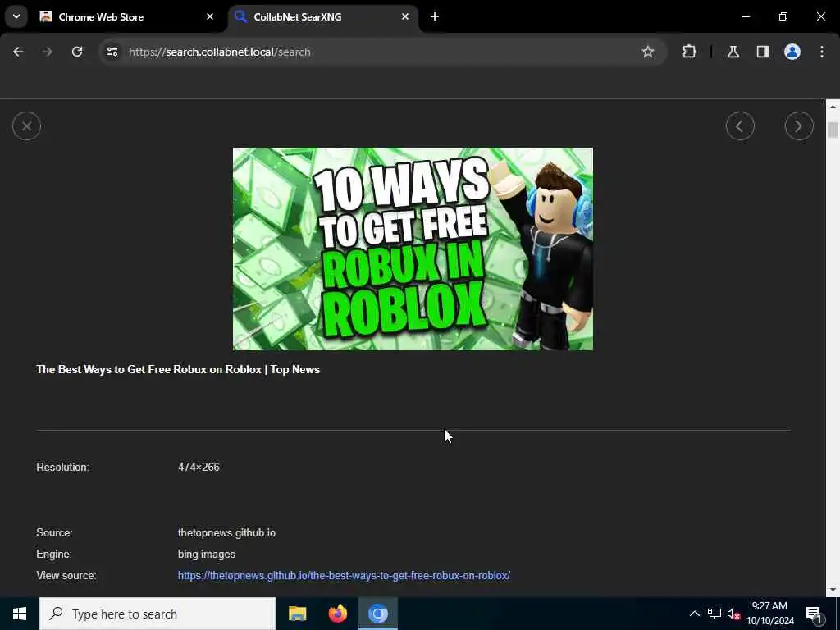Reload the current page

pyautogui.click(x=77, y=52)
